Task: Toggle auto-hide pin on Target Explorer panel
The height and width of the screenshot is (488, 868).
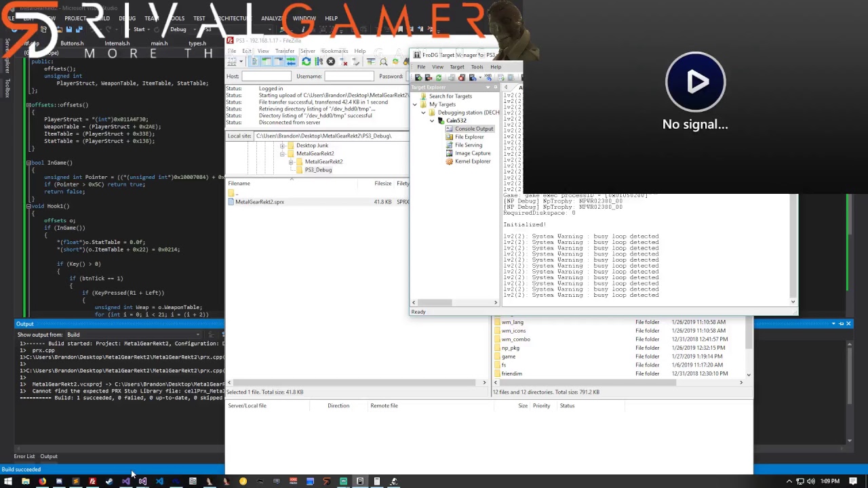Action: [495, 87]
